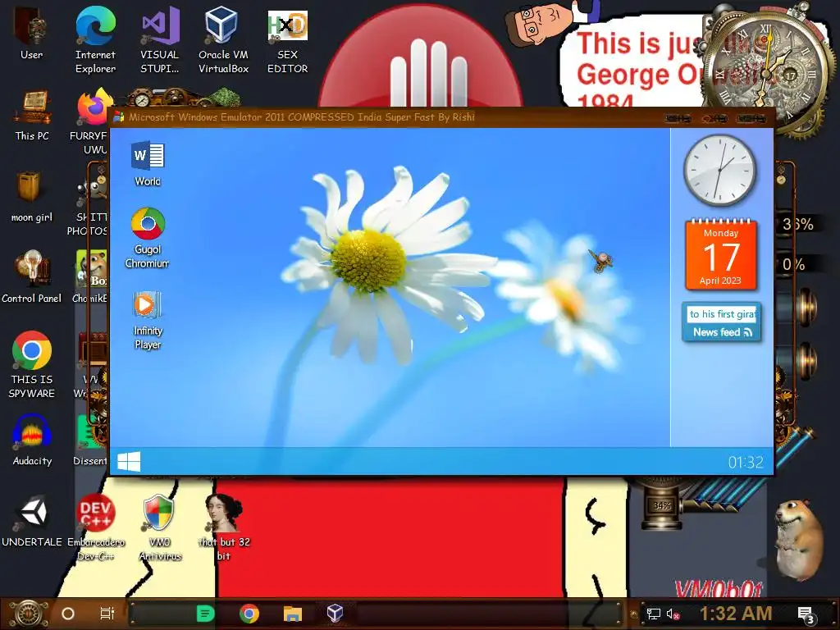
Task: Open the moon girl recycle bin icon
Action: pos(32,196)
